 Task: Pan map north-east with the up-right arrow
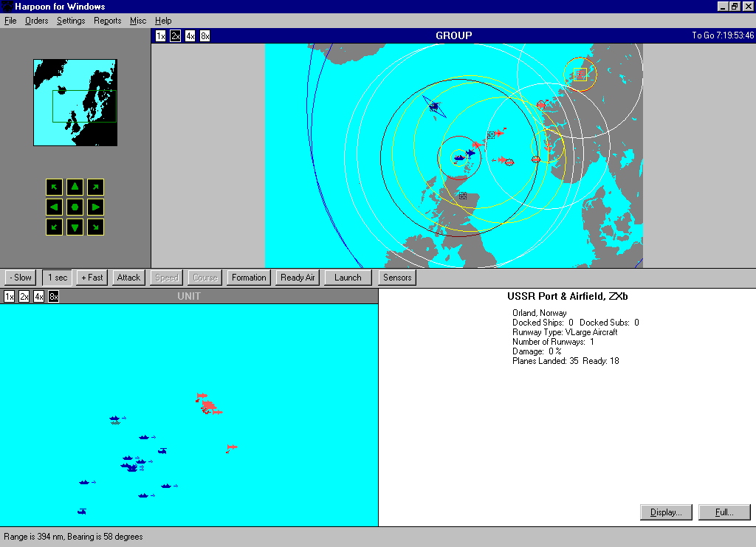tap(95, 187)
